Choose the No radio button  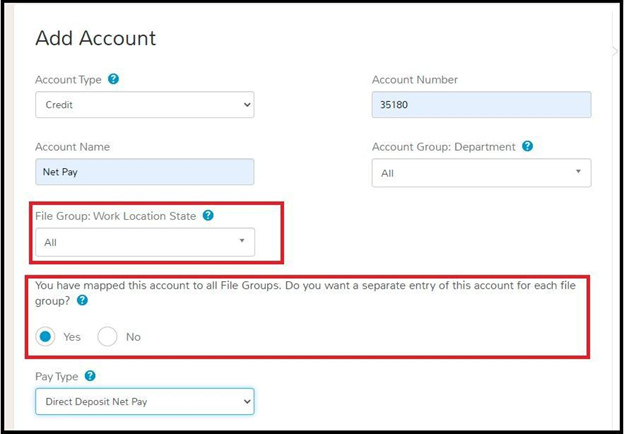(x=107, y=337)
